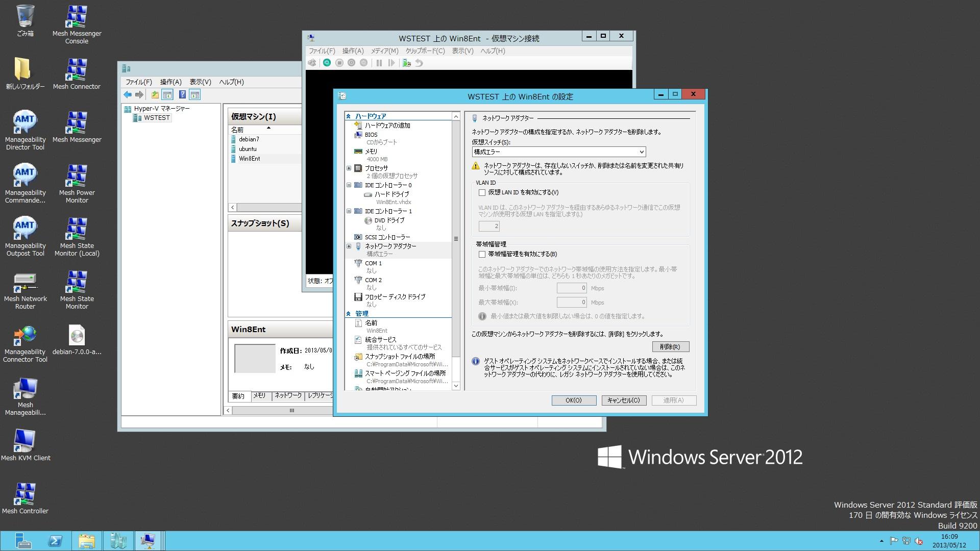This screenshot has width=980, height=551.
Task: Click the Remove adapter button
Action: (670, 347)
